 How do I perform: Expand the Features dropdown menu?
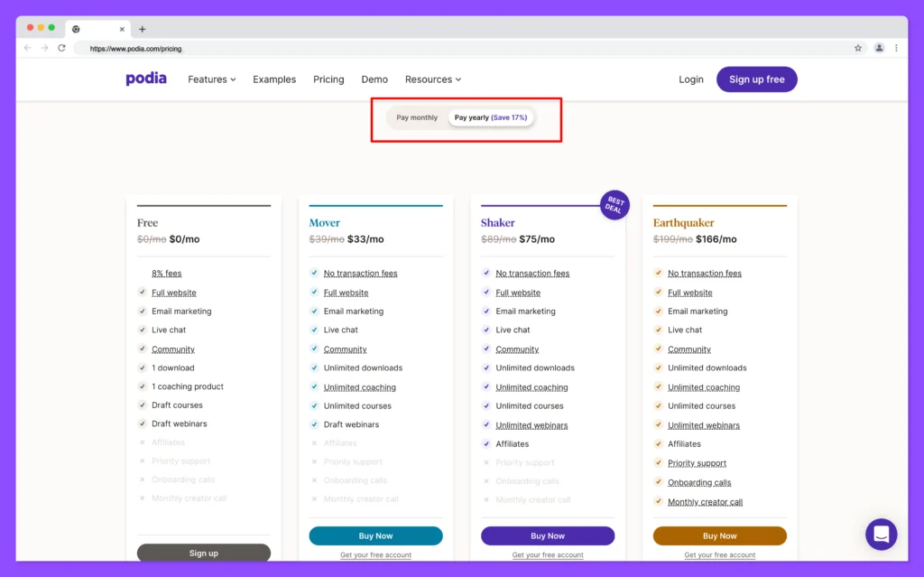[x=211, y=79]
